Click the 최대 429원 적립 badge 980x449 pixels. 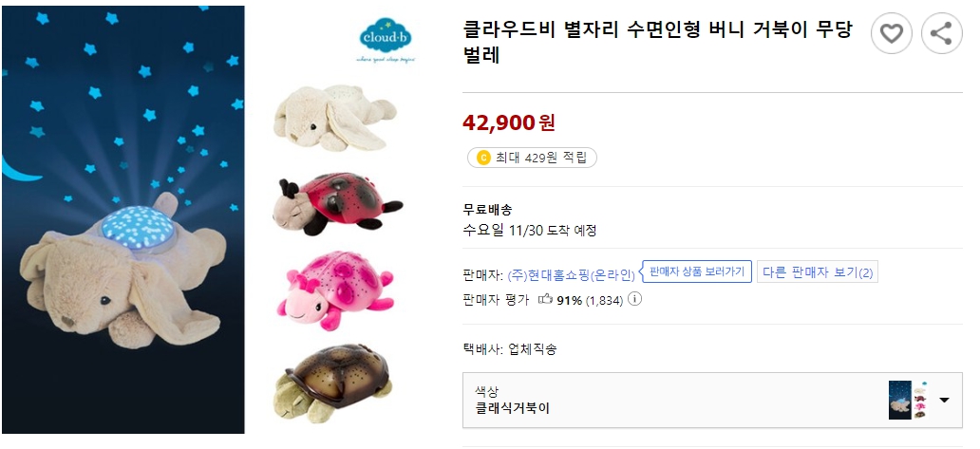coord(532,158)
